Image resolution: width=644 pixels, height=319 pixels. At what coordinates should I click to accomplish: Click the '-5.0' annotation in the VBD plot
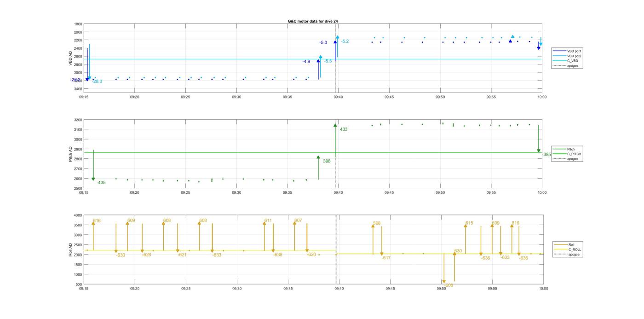coord(323,43)
